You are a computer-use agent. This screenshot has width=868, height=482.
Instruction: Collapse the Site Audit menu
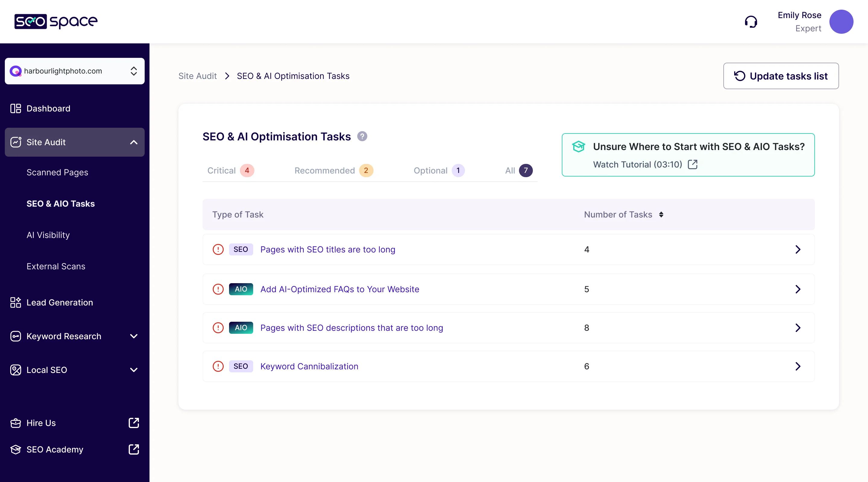pyautogui.click(x=134, y=142)
